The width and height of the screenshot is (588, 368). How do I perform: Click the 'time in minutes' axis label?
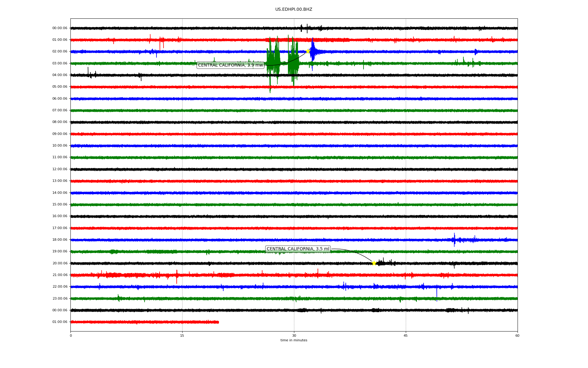294,340
